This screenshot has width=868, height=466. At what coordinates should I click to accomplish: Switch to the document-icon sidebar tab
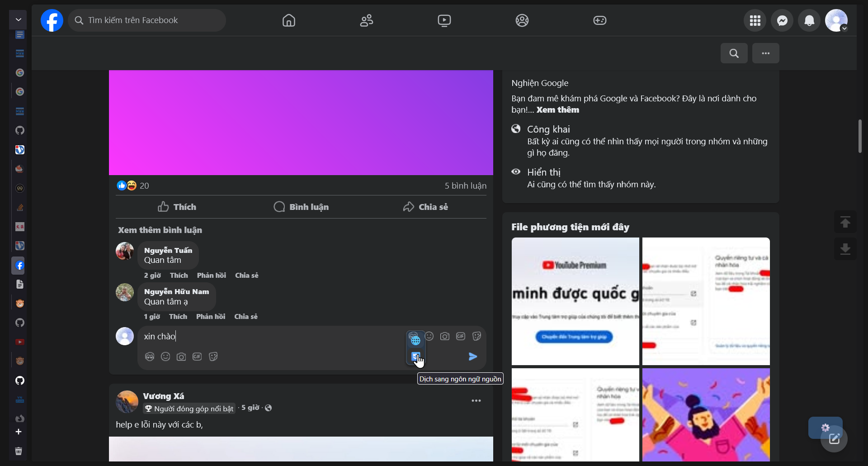19,285
